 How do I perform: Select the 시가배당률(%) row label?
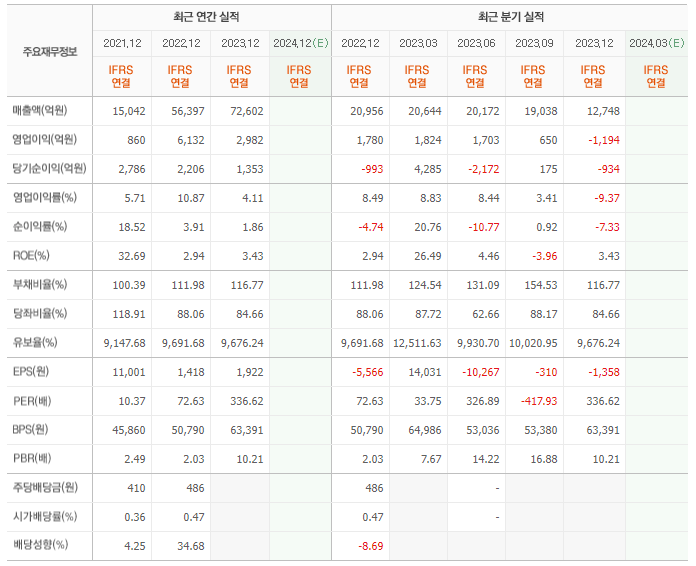(44, 516)
